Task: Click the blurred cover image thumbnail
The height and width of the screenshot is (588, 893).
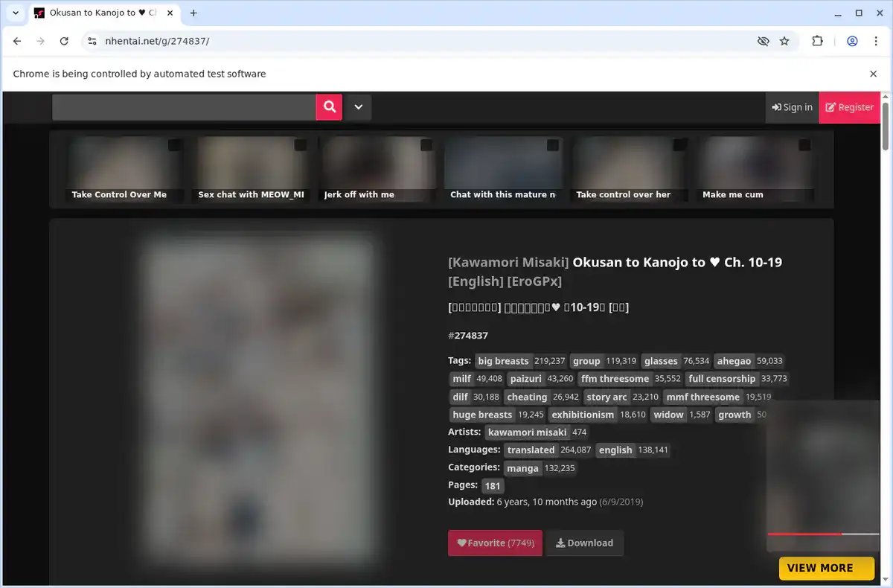Action: [258, 400]
